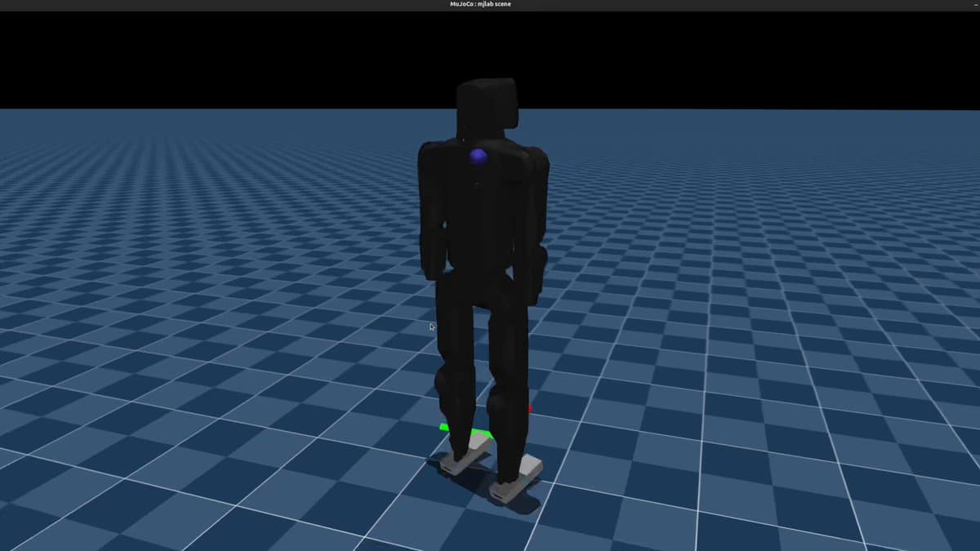Click the robot's black box-shaped head
Viewport: 980px width, 551px height.
click(488, 104)
